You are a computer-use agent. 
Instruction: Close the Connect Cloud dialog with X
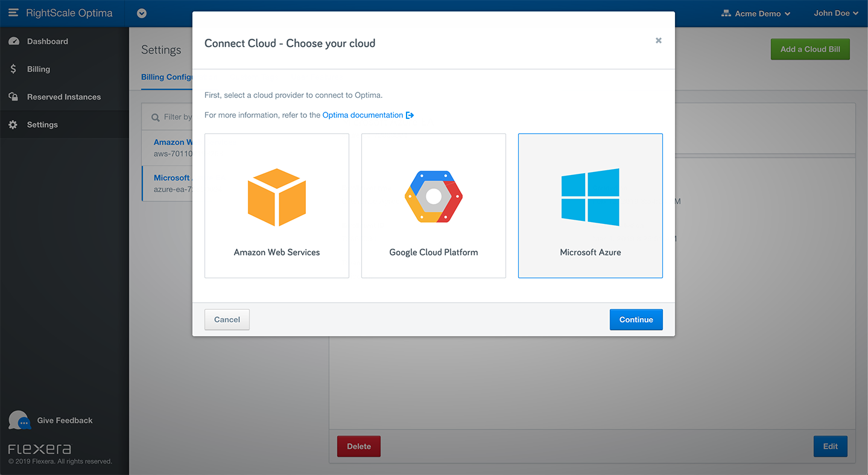659,40
